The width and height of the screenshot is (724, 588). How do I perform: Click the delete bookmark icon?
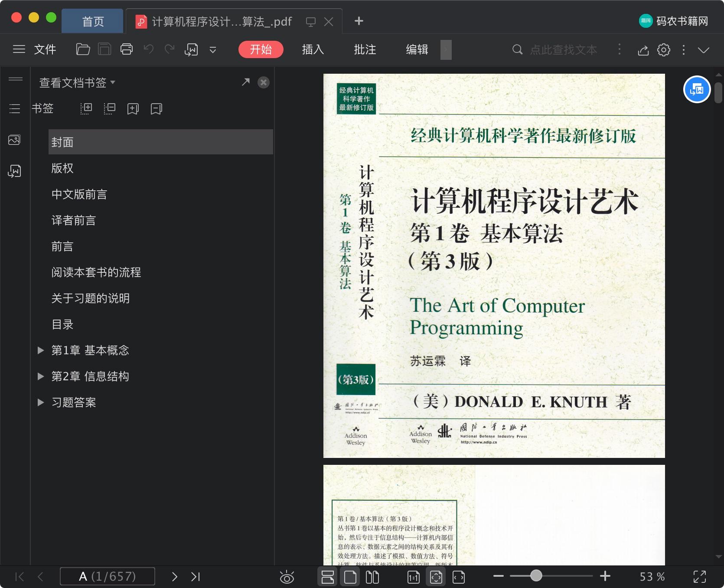point(156,109)
